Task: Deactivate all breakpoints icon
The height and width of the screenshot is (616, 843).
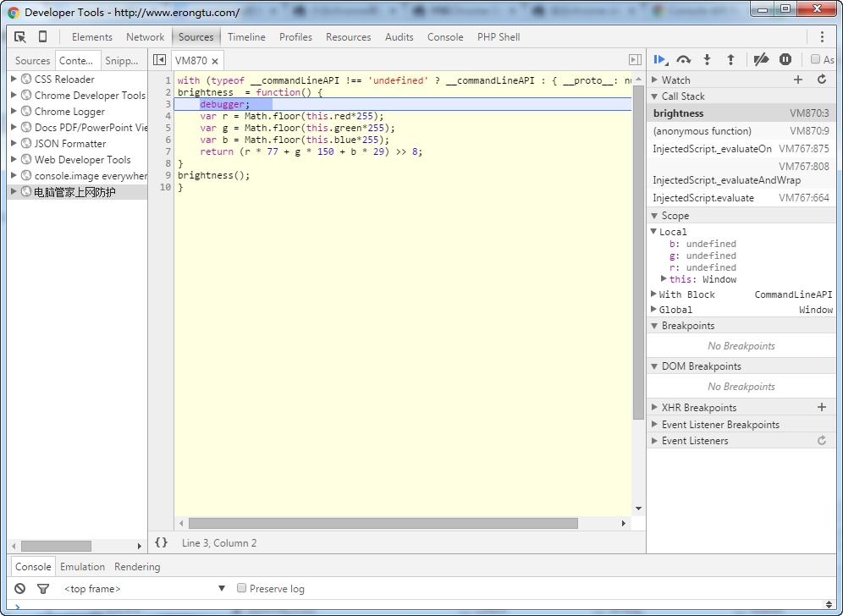Action: 761,59
